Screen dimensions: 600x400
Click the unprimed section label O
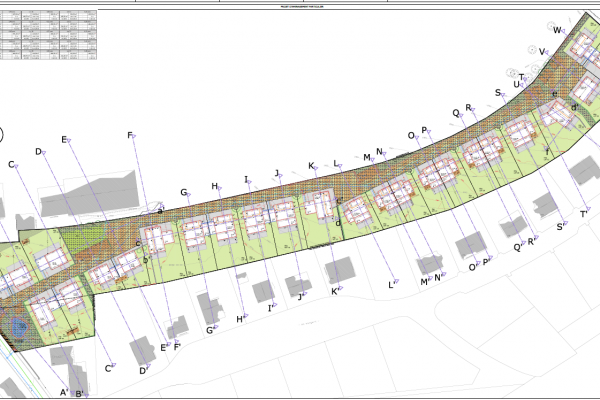pos(411,136)
